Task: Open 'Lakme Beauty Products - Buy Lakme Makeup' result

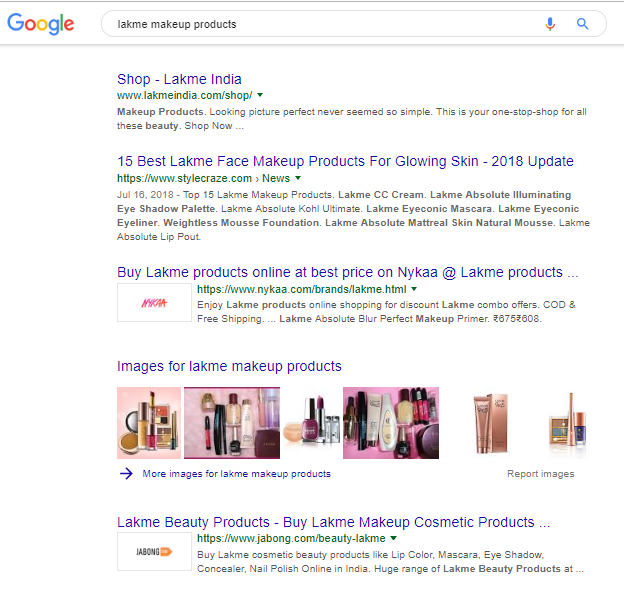Action: click(x=333, y=522)
